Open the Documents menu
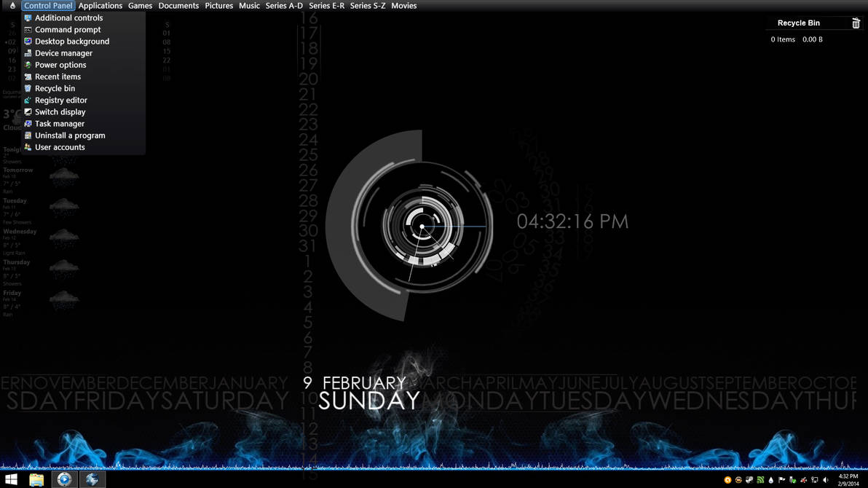Image resolution: width=868 pixels, height=488 pixels. coord(178,6)
